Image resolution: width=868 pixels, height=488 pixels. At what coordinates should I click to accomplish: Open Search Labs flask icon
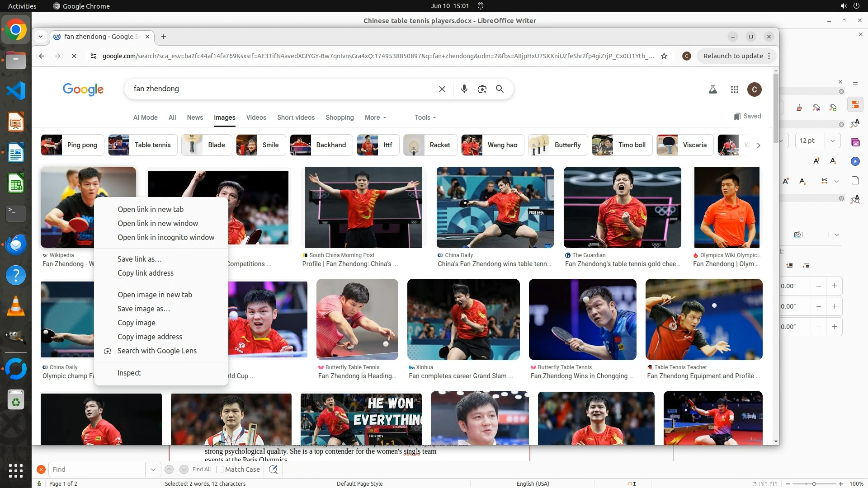point(712,89)
